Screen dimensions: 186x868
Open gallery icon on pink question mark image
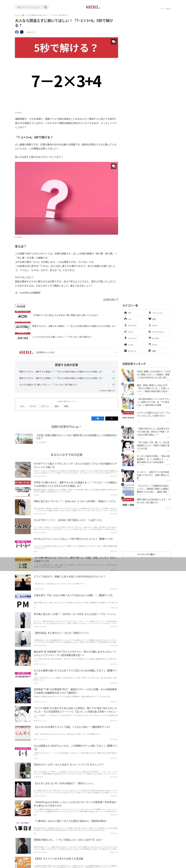click(x=114, y=166)
